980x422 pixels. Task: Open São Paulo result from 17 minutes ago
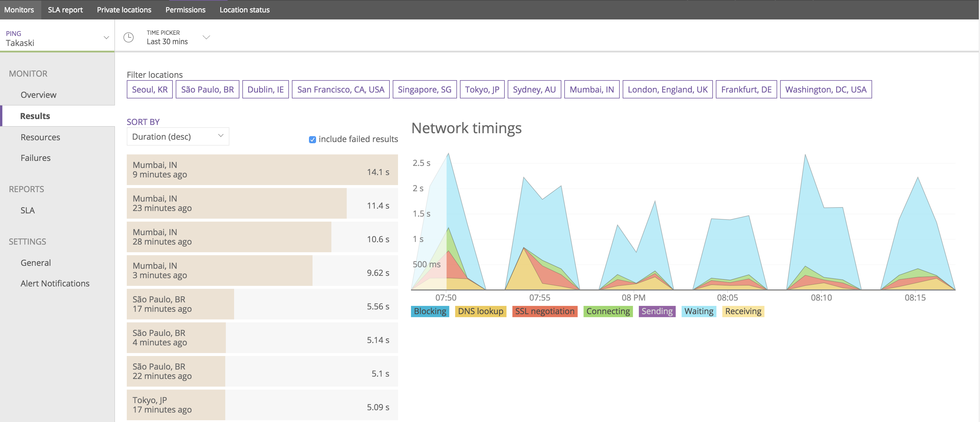262,304
